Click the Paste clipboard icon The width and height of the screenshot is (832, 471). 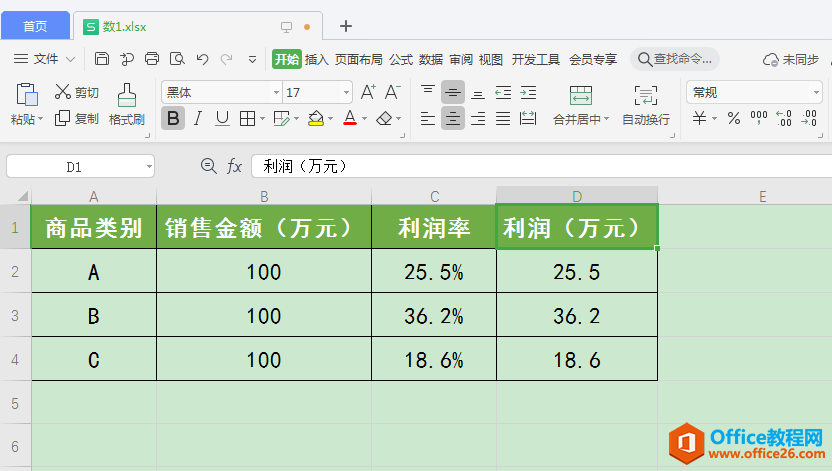(27, 95)
